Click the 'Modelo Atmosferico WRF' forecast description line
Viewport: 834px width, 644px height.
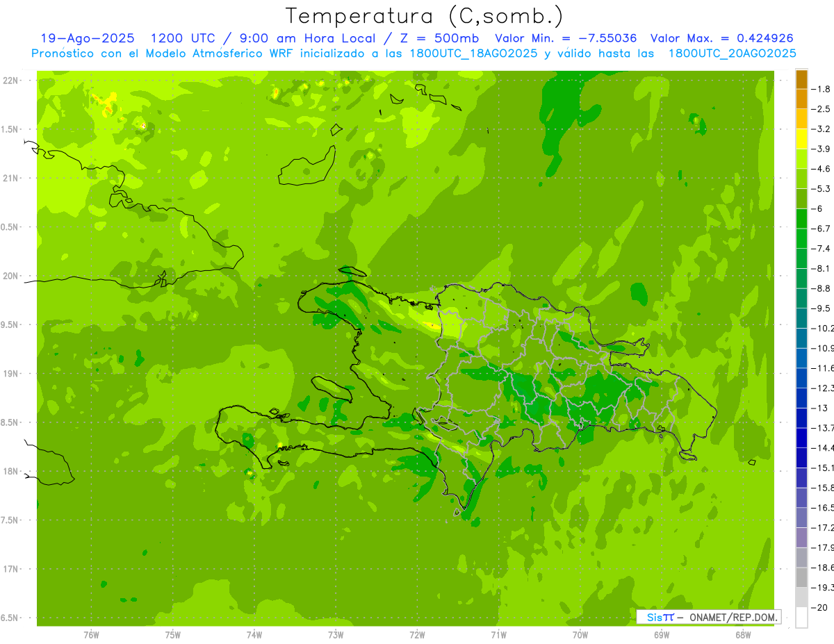414,53
